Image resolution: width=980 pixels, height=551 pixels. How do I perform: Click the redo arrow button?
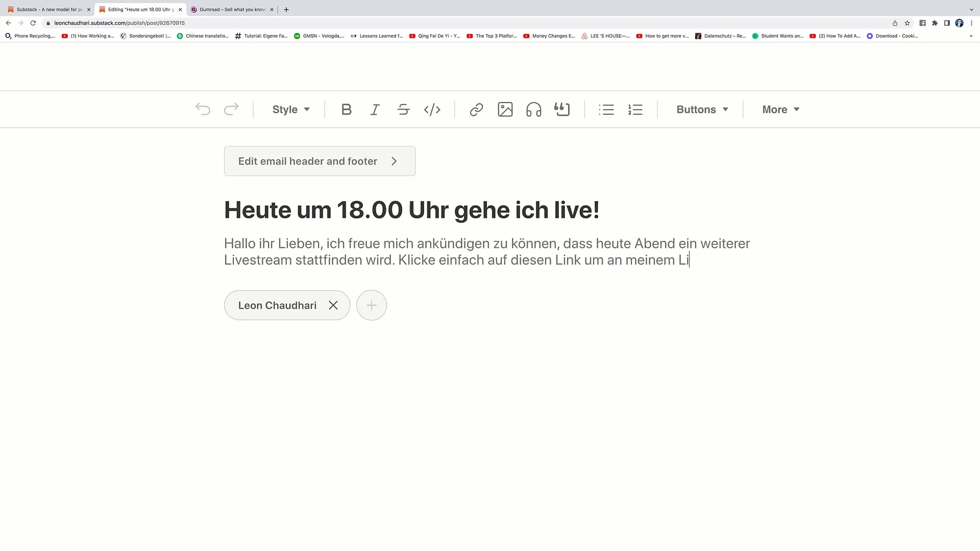[232, 109]
